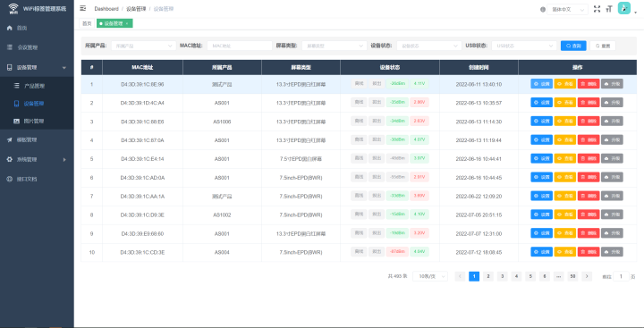Image resolution: width=644 pixels, height=328 pixels.
Task: Open 会议管理 in the sidebar
Action: point(37,47)
